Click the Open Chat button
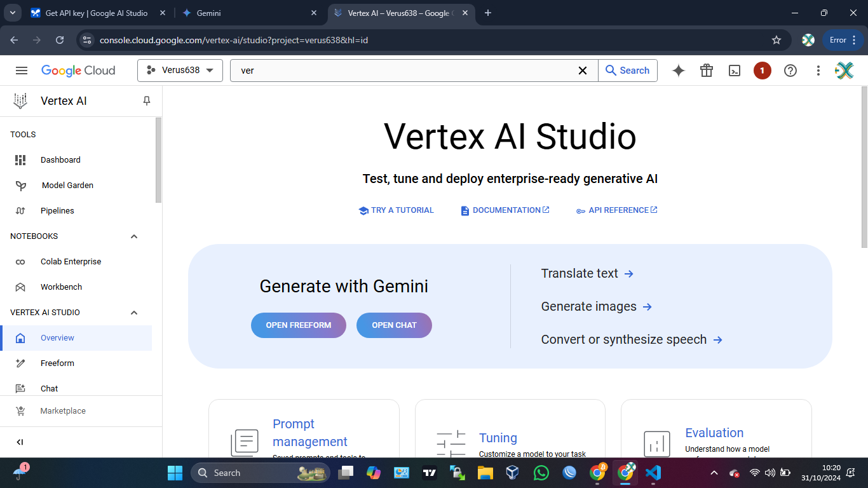Screen dimensions: 868x488 click(x=394, y=325)
